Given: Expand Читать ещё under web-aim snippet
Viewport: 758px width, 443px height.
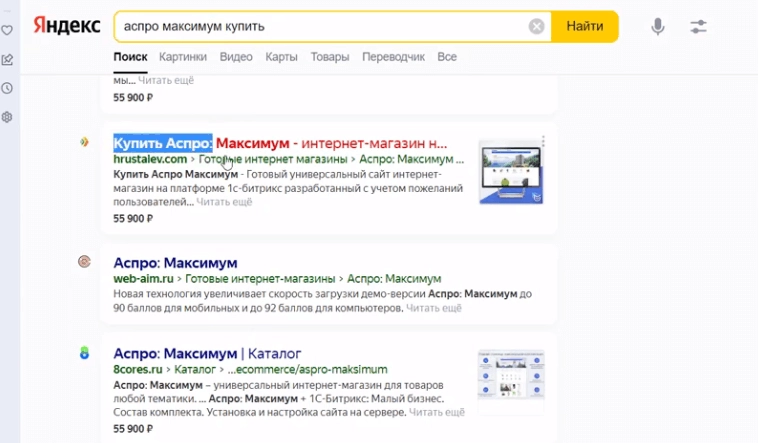Looking at the screenshot, I should (x=434, y=308).
